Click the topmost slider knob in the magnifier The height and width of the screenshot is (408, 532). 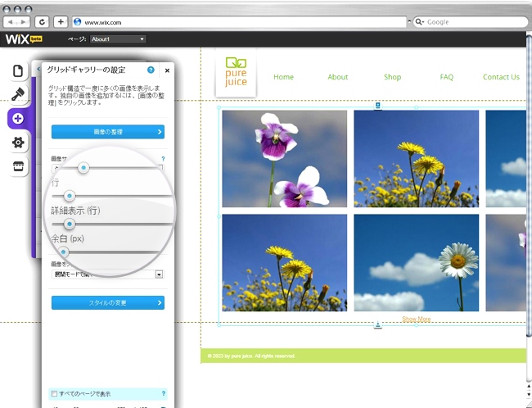(x=83, y=167)
